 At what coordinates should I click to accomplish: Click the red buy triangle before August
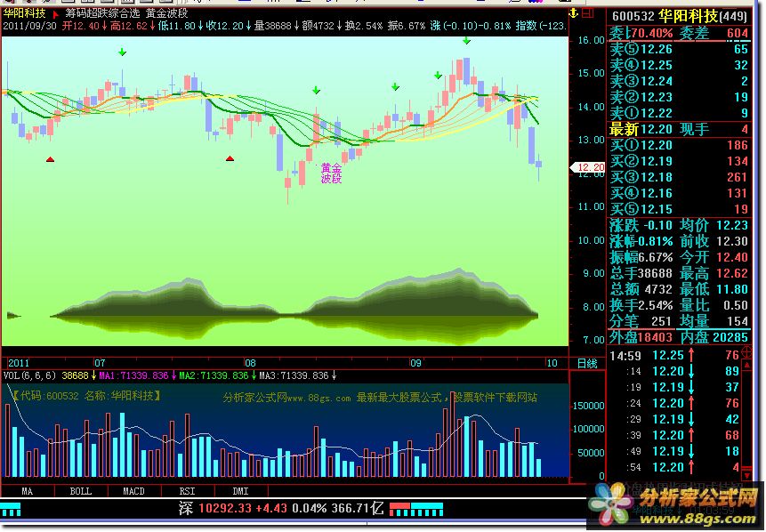pyautogui.click(x=230, y=158)
